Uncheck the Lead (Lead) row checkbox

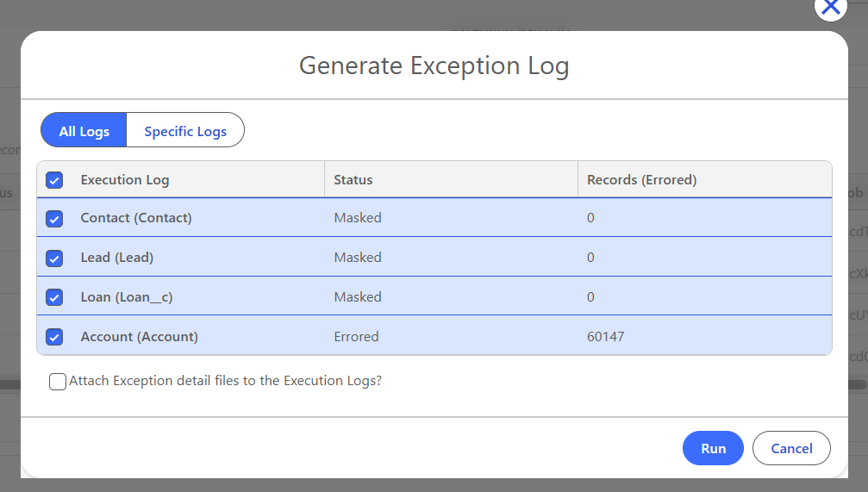coord(54,258)
